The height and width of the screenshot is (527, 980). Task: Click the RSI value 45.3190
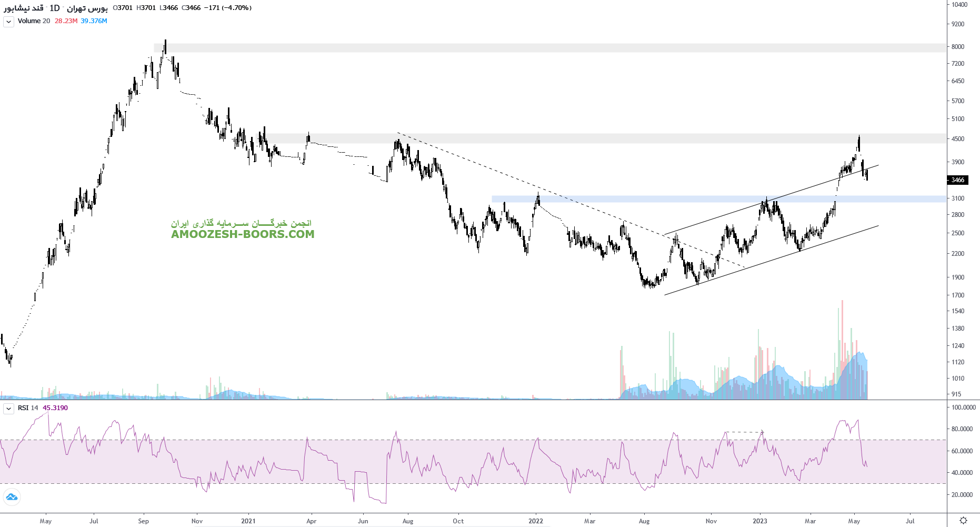55,408
